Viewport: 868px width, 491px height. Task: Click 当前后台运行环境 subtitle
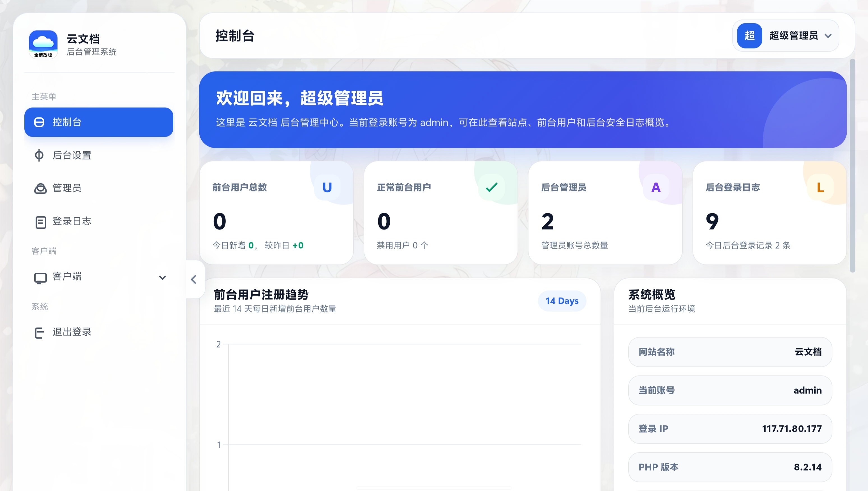(662, 309)
